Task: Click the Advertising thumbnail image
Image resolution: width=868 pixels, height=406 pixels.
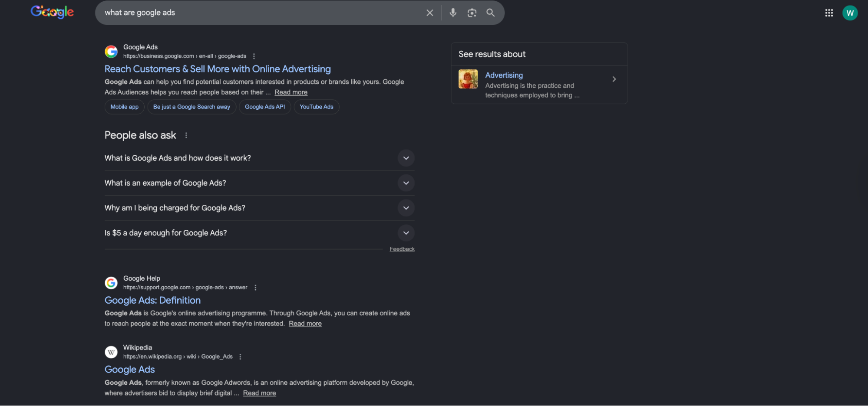Action: coord(468,79)
